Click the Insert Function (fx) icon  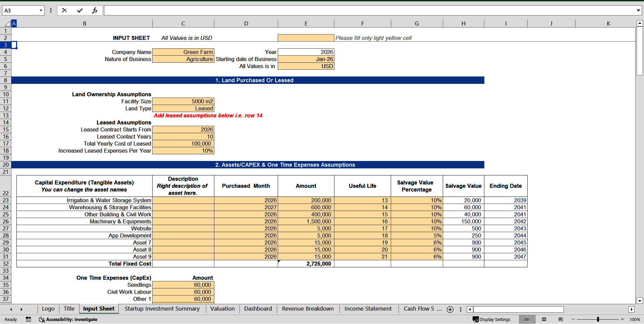(95, 10)
